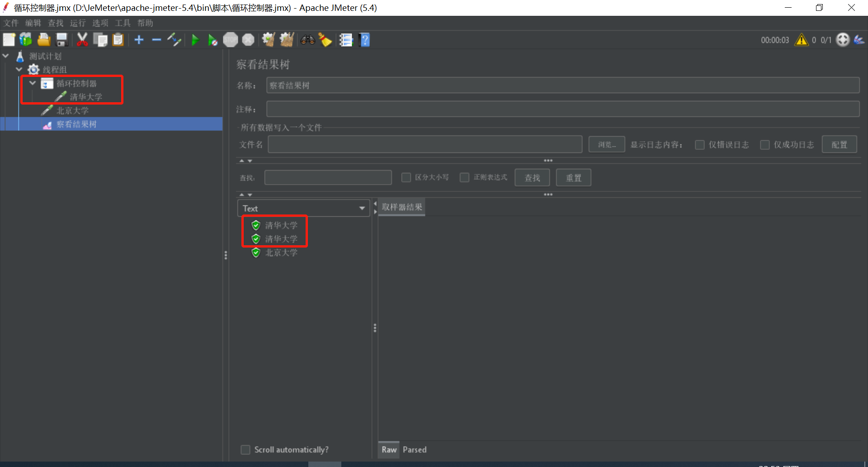Click the Collapse All minus icon
Screen dimensions: 868x467
156,40
